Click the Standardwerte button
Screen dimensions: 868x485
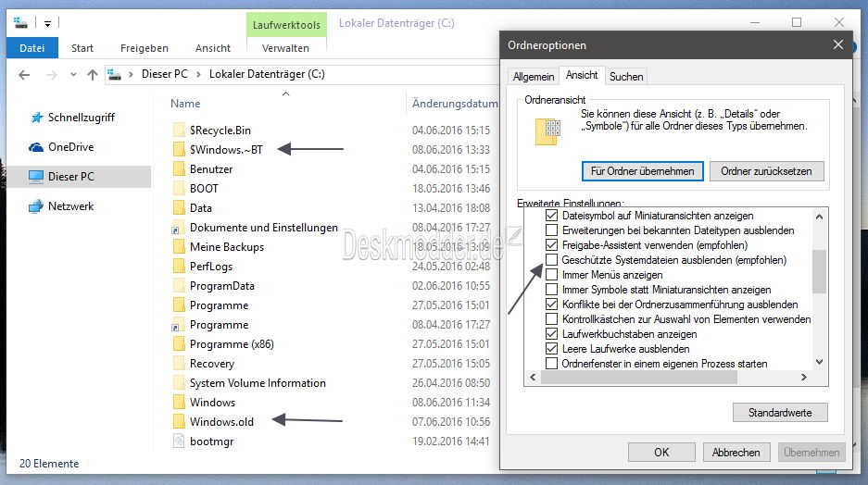coord(780,413)
